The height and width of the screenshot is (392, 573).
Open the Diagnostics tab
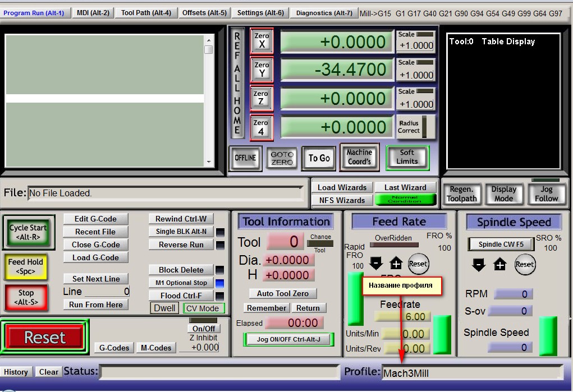(324, 13)
